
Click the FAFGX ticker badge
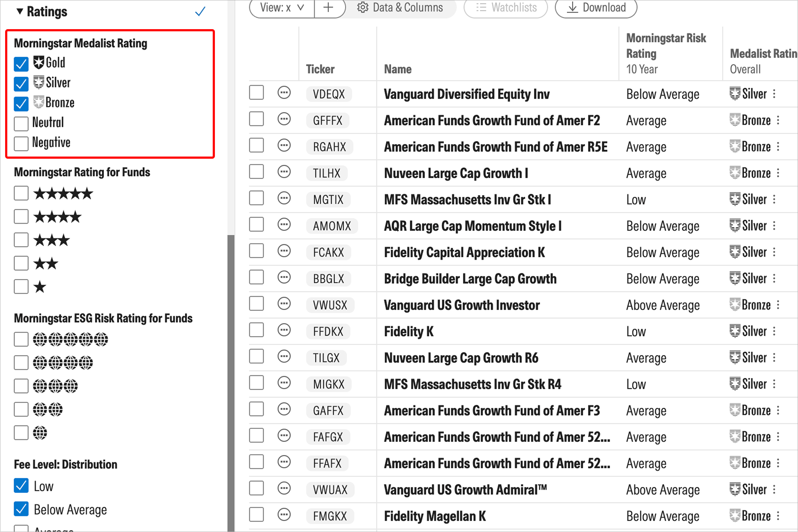328,437
